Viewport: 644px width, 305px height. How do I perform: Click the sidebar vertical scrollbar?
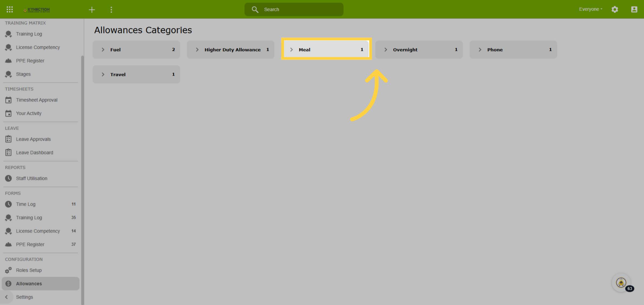[82, 180]
